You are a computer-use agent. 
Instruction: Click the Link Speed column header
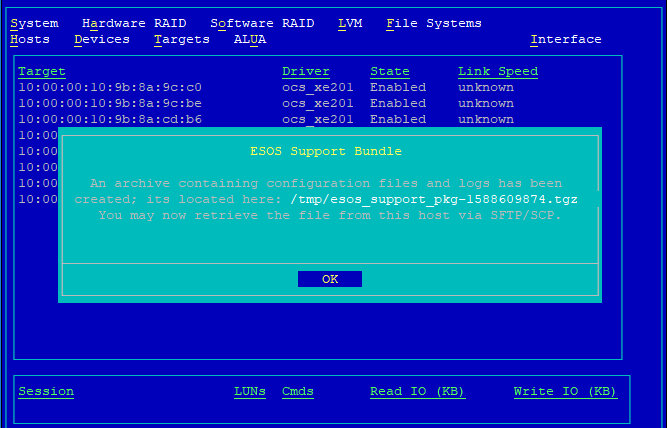[498, 71]
